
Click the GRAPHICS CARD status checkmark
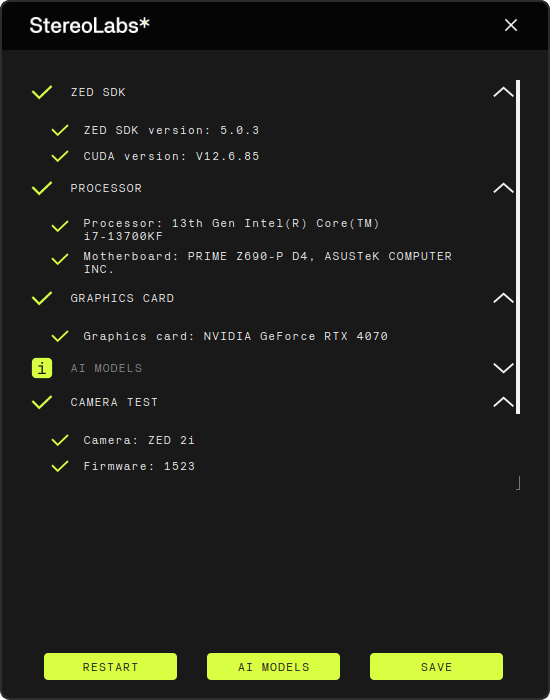[42, 298]
